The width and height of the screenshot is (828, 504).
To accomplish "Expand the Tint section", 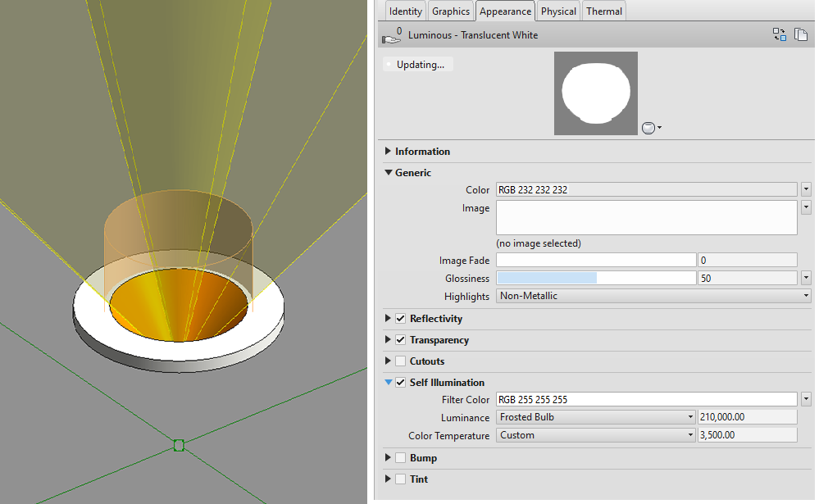I will coord(388,479).
